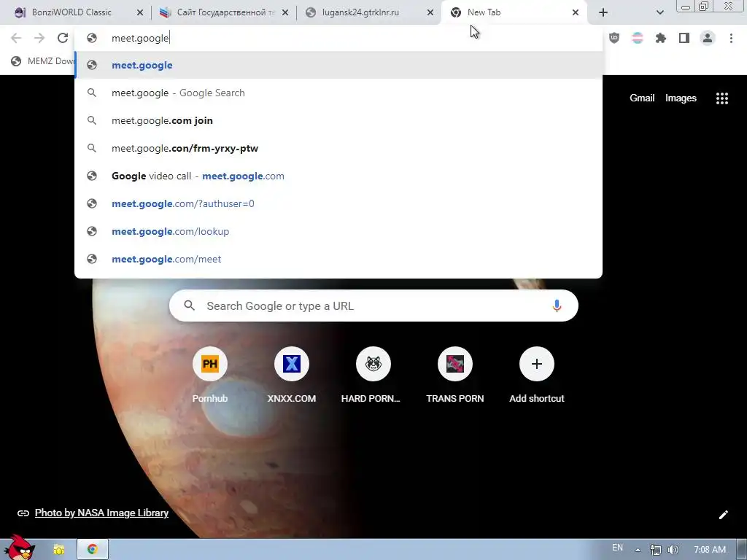Viewport: 747px width, 560px height.
Task: Open the MEMZ bookmark
Action: pos(43,61)
